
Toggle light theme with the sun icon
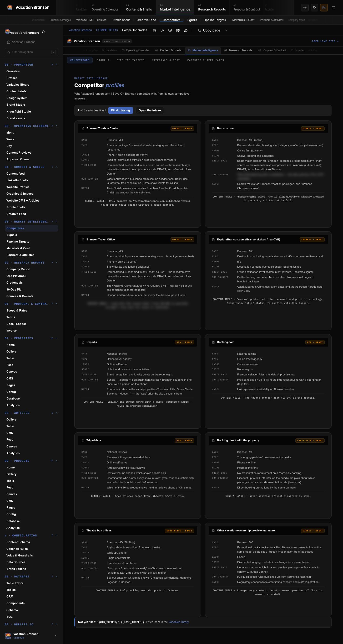[305, 7]
